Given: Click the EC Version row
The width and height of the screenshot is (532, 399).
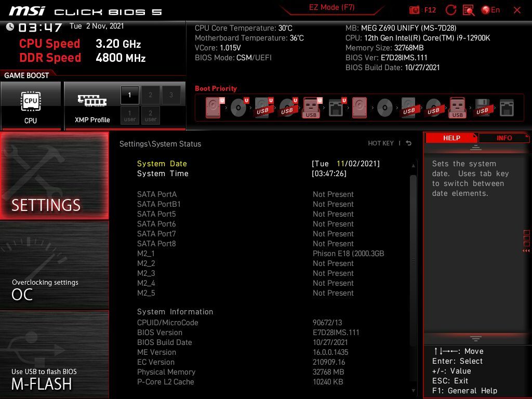Looking at the screenshot, I should point(241,362).
